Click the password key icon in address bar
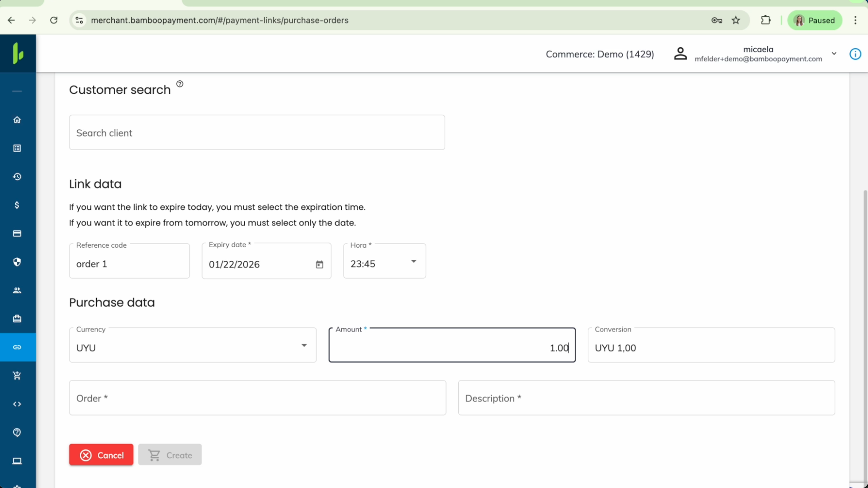The height and width of the screenshot is (488, 868). pyautogui.click(x=717, y=20)
